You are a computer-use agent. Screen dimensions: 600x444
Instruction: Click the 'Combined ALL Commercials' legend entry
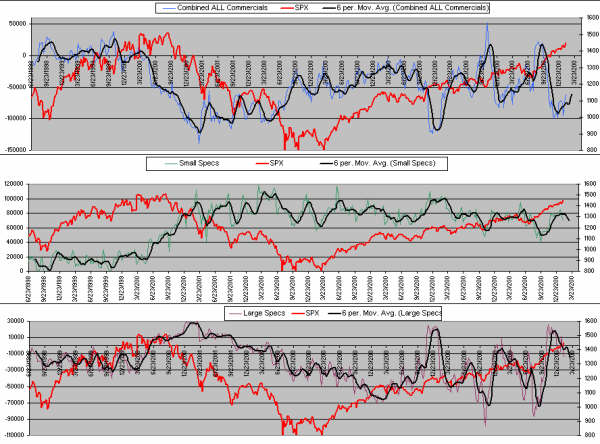pos(215,8)
